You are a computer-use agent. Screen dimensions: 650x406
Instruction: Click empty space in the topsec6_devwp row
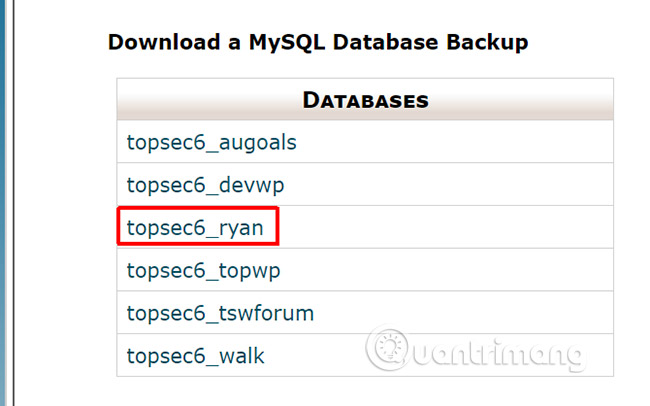[x=448, y=185]
